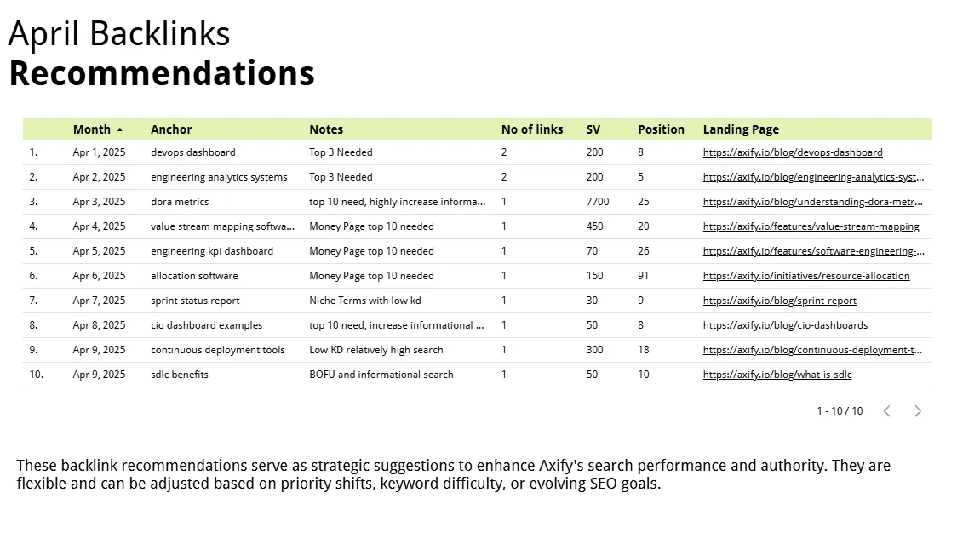Open the cio-dashboards blog link
The width and height of the screenshot is (980, 533).
(785, 325)
